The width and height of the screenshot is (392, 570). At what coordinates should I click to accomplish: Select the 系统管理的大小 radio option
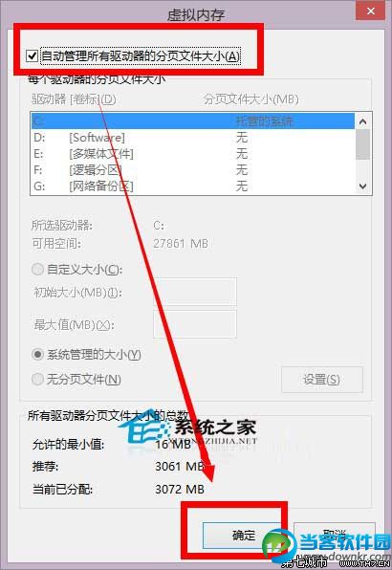coord(38,354)
